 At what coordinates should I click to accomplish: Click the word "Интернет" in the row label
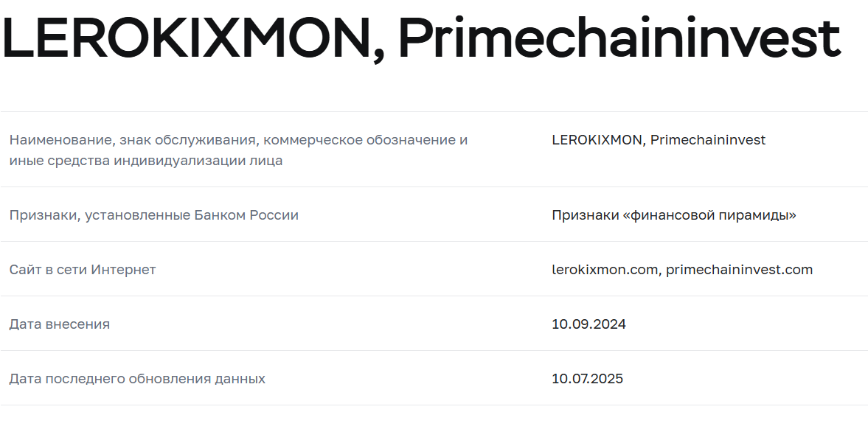tap(123, 270)
